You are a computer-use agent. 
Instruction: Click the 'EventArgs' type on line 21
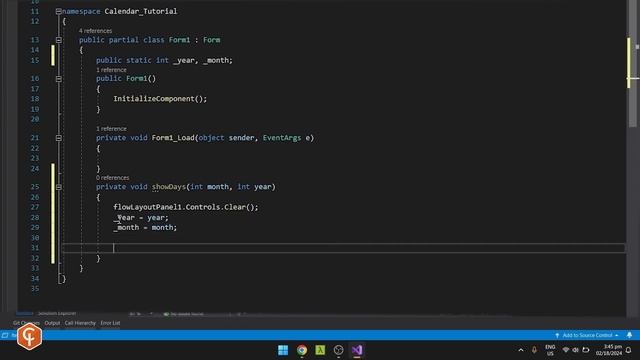(282, 138)
